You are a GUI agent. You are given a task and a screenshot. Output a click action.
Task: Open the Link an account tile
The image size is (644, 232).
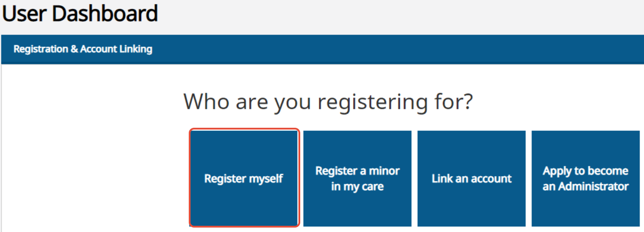(x=471, y=178)
